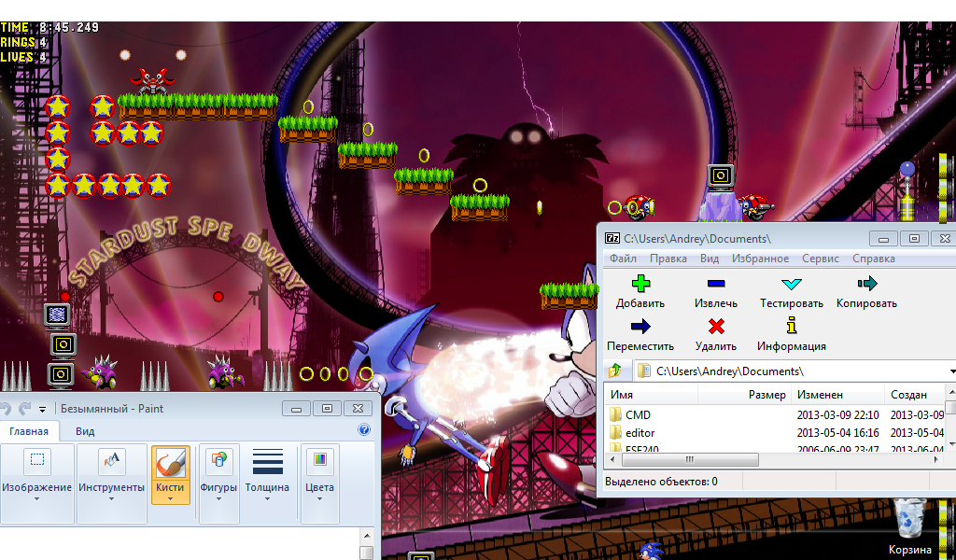Maximize the 7-Zip window
The height and width of the screenshot is (560, 956).
point(914,238)
